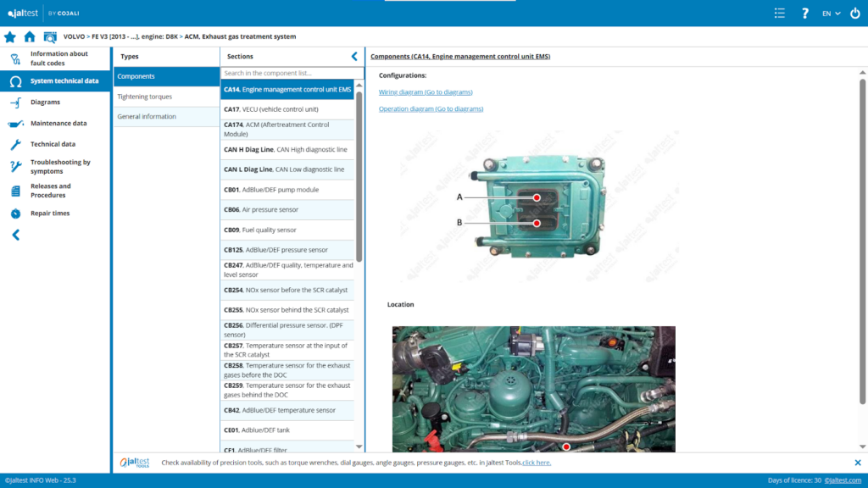
Task: Click the power logout icon
Action: coord(854,14)
